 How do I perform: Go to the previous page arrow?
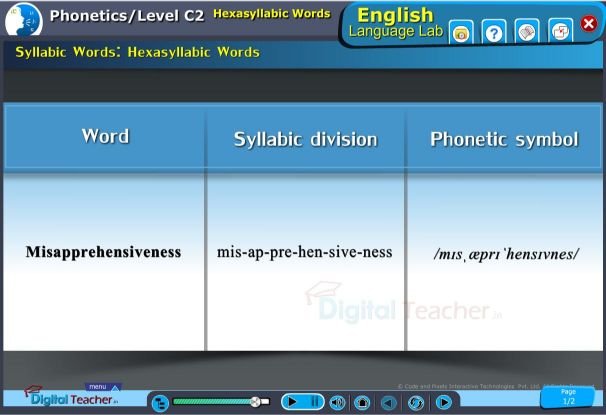coord(389,403)
